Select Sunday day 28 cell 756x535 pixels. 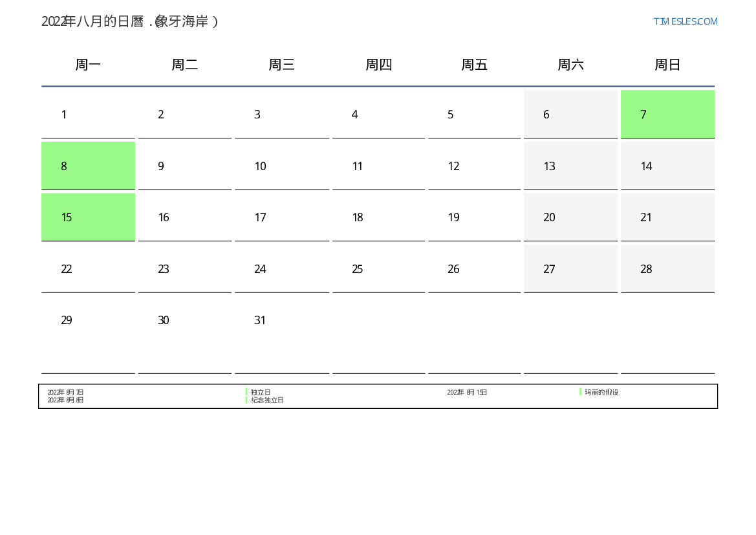668,268
